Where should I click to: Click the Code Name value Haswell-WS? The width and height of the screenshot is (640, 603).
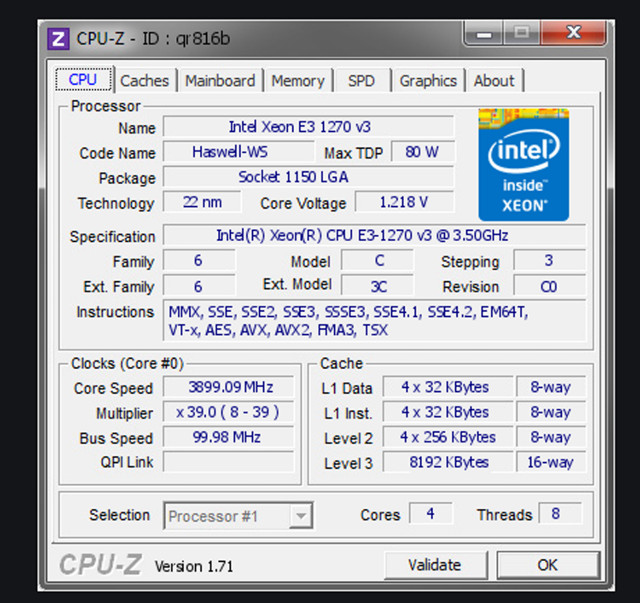[238, 152]
